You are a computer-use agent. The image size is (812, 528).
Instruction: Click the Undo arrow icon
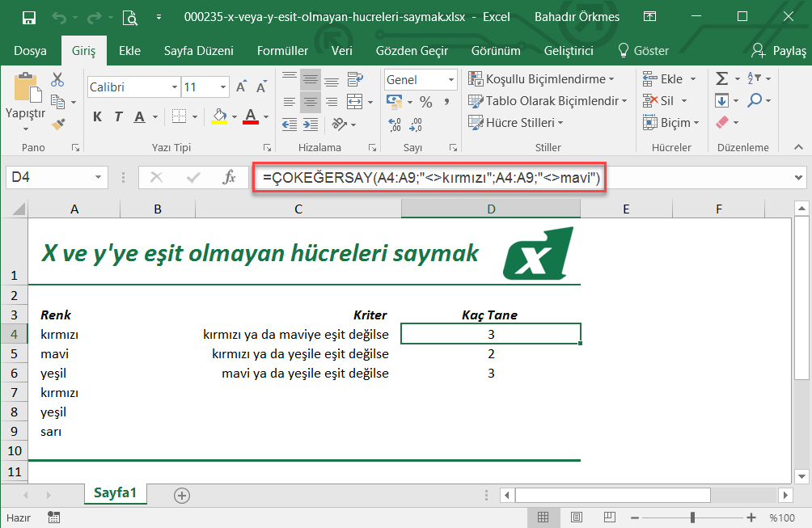click(x=58, y=18)
